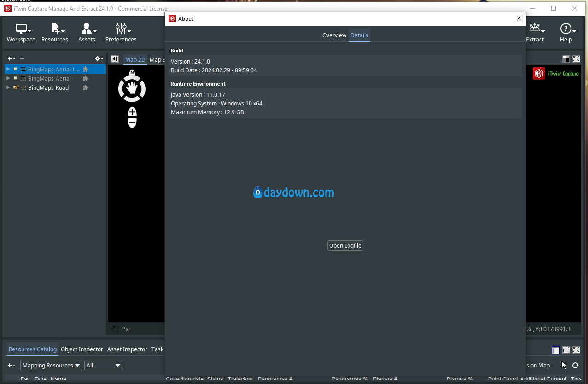Select the Details tab in About

click(x=359, y=35)
